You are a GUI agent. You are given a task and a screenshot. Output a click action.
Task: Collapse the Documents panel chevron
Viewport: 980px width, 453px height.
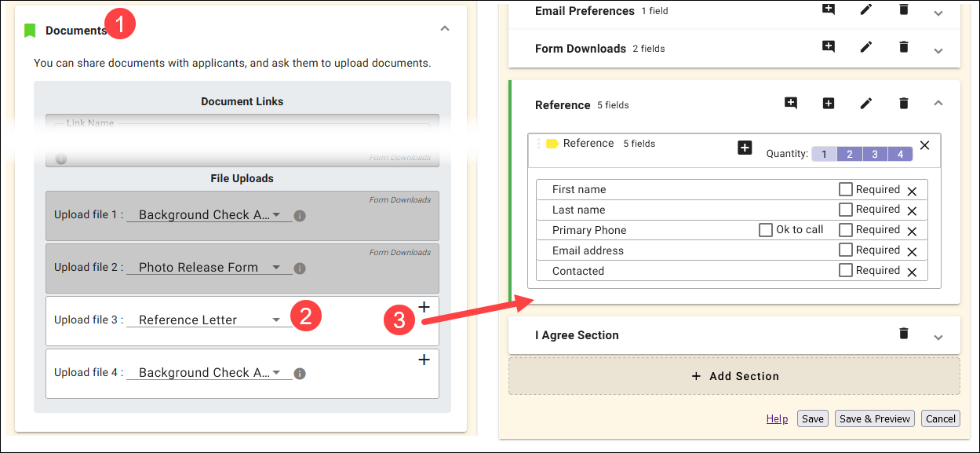click(445, 28)
